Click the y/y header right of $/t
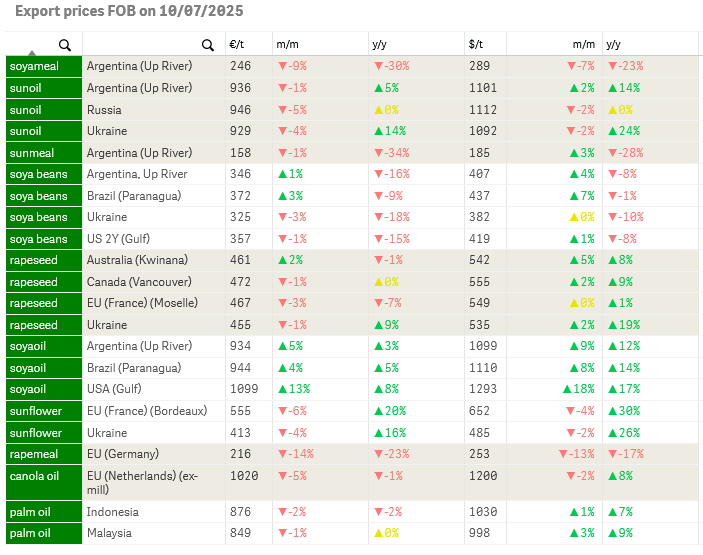Screen dimensions: 703x555 [x=613, y=44]
